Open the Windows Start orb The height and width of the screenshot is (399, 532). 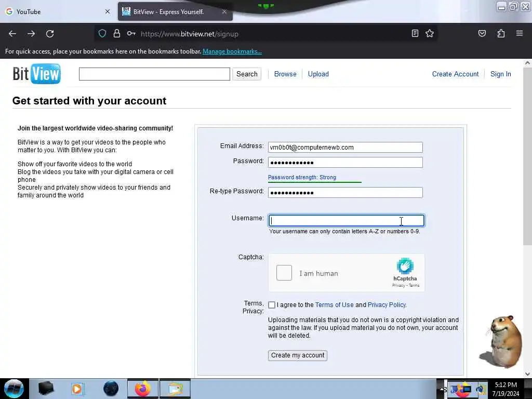point(14,389)
